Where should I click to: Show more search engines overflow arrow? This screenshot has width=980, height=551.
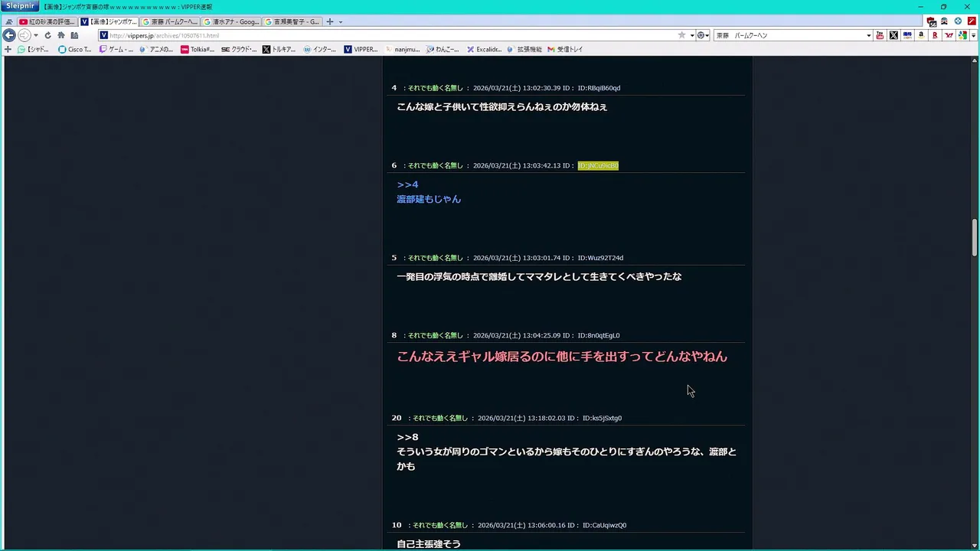pos(973,35)
